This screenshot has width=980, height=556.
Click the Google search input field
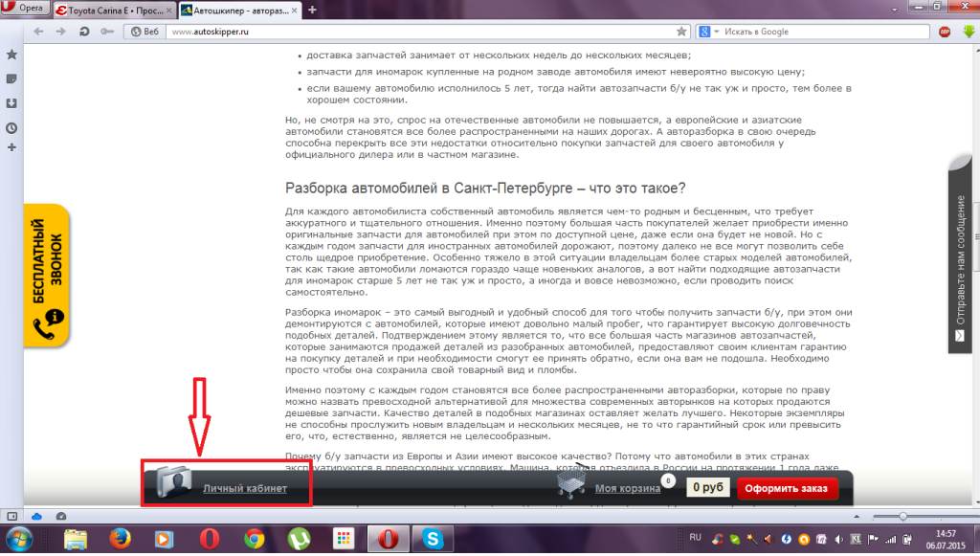(823, 32)
